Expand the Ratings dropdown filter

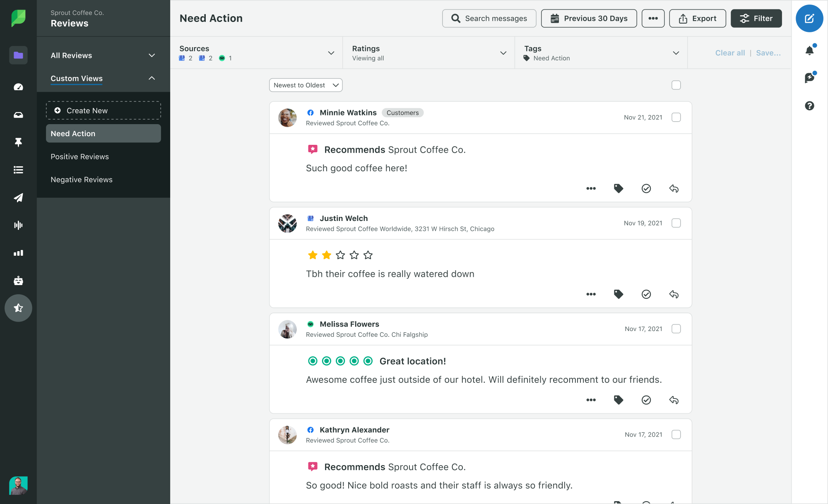(504, 53)
